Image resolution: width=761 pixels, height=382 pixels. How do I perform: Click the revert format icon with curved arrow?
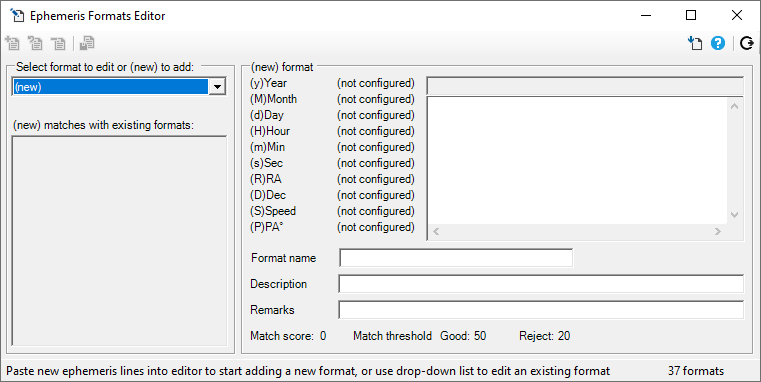tap(35, 43)
